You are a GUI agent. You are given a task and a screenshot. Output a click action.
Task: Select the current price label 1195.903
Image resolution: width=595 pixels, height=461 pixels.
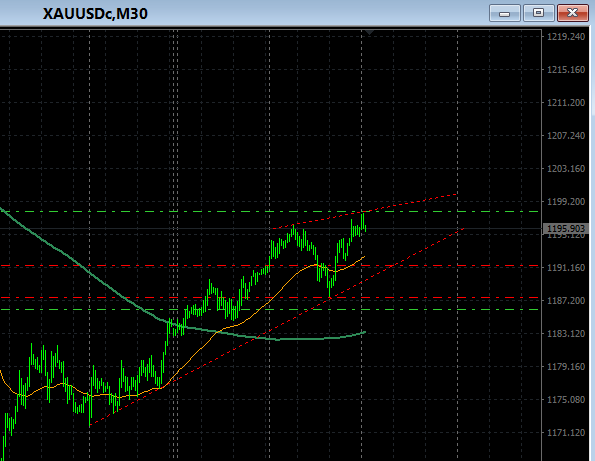(565, 228)
